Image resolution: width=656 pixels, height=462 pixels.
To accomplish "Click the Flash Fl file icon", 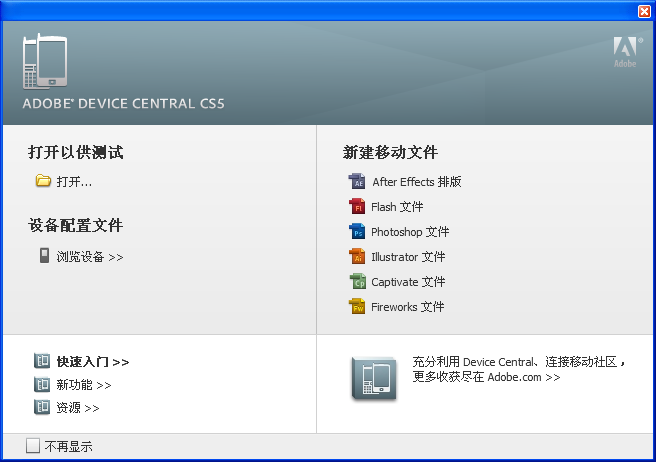I will pos(357,206).
